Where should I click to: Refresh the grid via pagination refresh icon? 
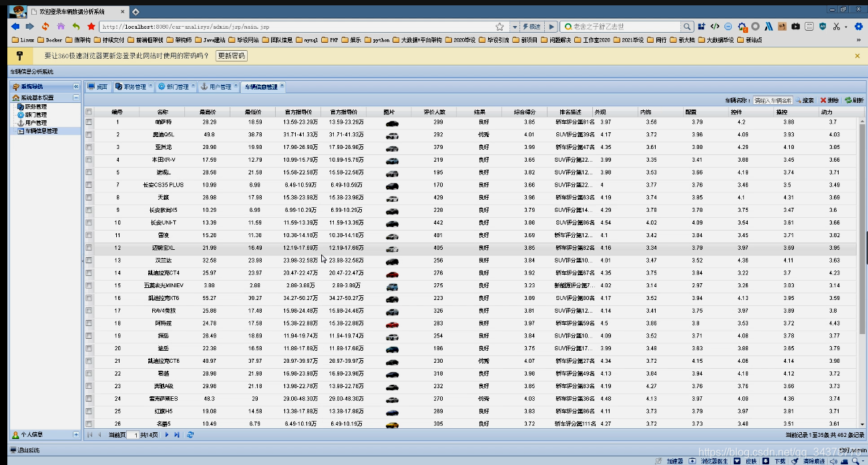(190, 435)
